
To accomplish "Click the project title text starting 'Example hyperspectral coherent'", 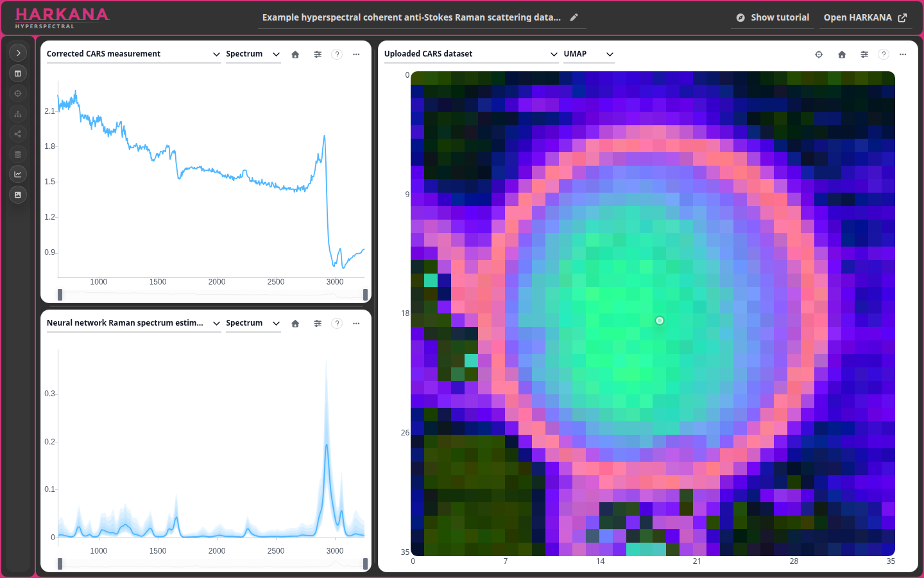I will (x=411, y=17).
